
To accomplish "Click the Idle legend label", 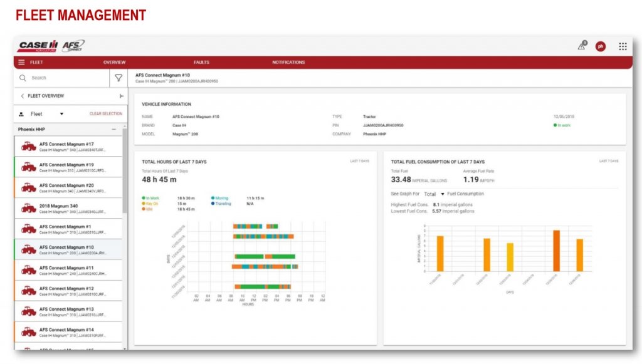I will (149, 209).
